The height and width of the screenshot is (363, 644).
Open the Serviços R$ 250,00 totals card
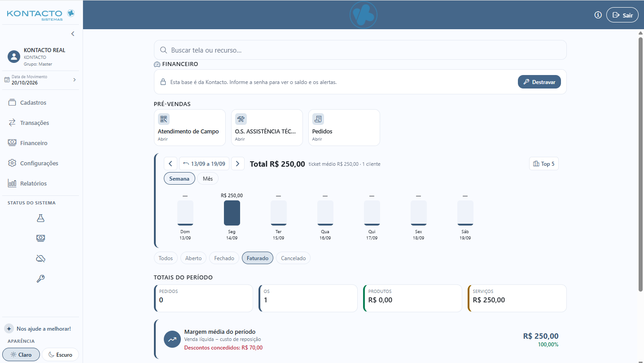tap(517, 298)
